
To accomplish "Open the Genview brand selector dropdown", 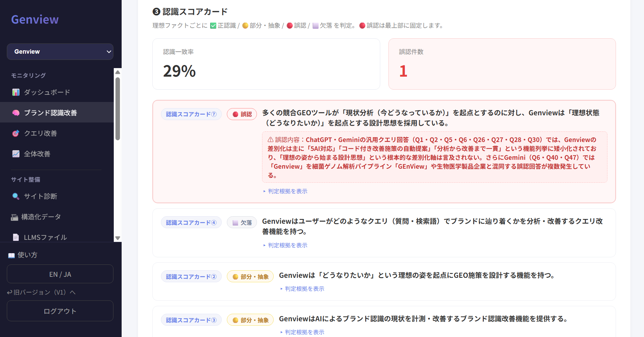I will pos(60,52).
